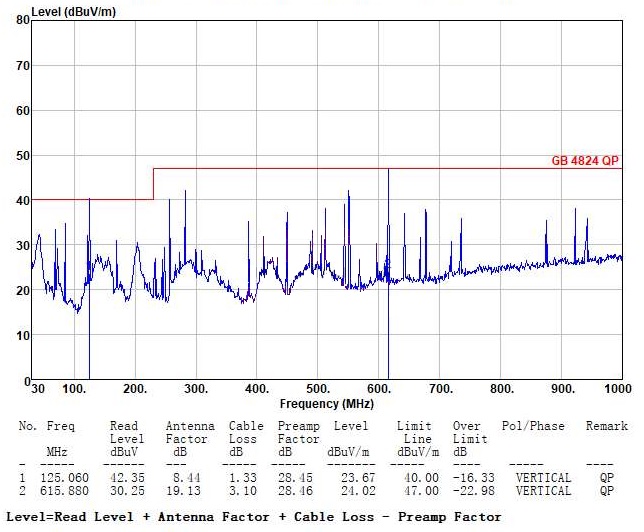The image size is (644, 532).
Task: Click the Level formula text at bottom
Action: click(x=254, y=517)
